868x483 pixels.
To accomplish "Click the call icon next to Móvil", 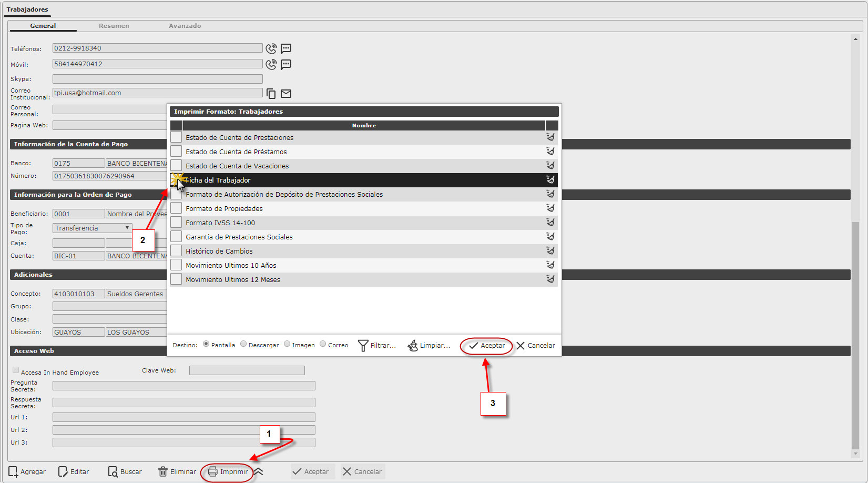I will [x=271, y=65].
